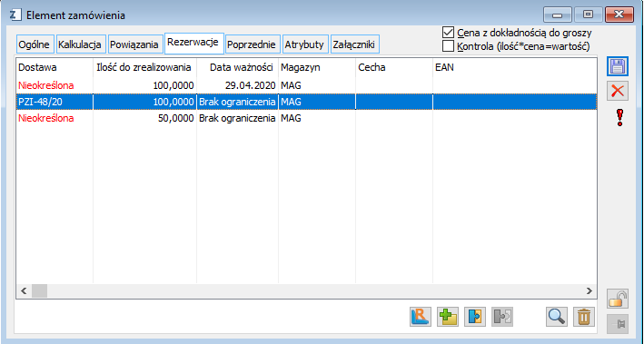Image resolution: width=644 pixels, height=344 pixels.
Task: Sort by the Magazyn column header
Action: pos(317,67)
